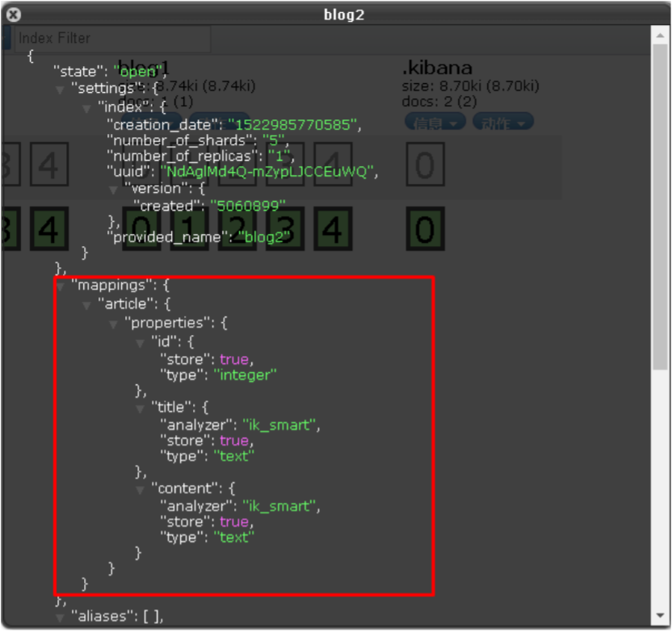The image size is (672, 632).
Task: Collapse the "mappings" node
Action: [60, 287]
